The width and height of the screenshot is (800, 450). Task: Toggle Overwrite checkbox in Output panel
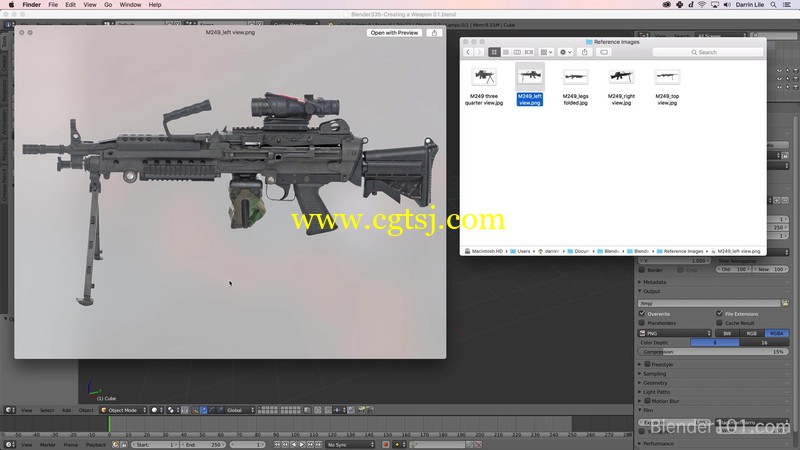pos(642,314)
